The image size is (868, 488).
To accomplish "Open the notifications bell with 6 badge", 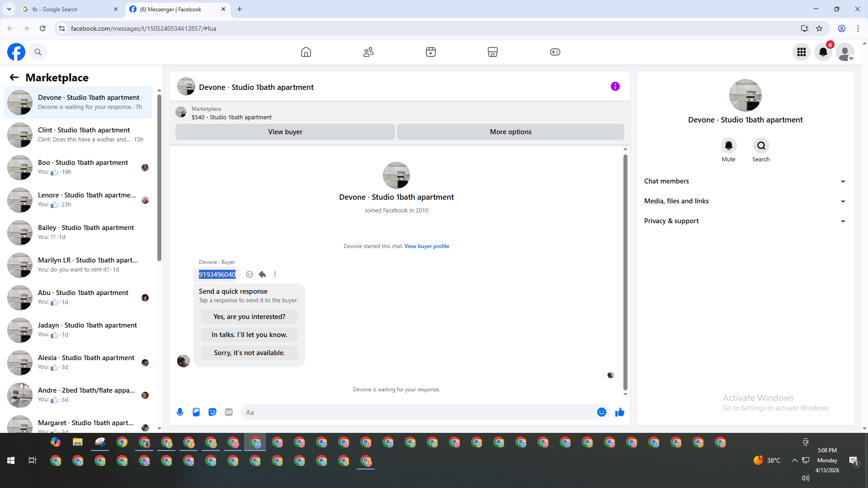I will (x=823, y=52).
